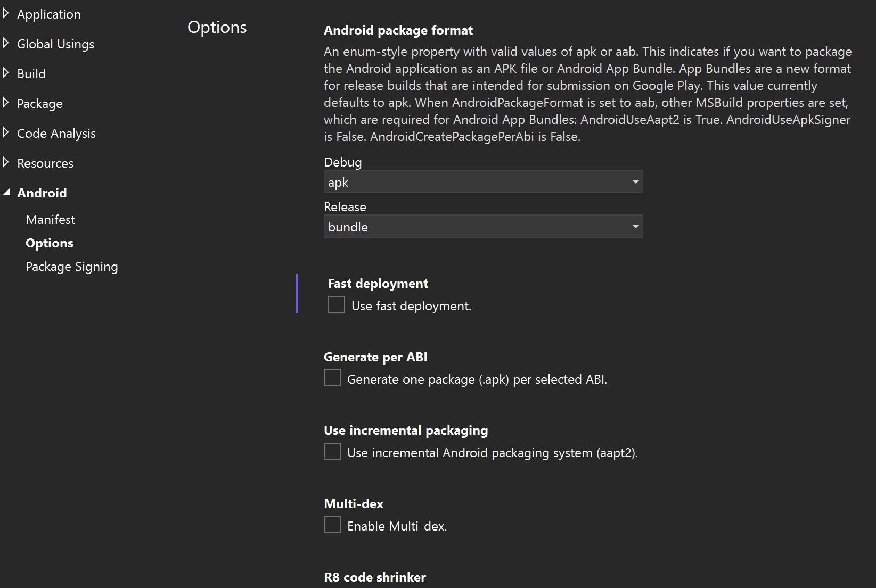Open the Package Signing page
Screen dimensions: 876x588
(72, 266)
